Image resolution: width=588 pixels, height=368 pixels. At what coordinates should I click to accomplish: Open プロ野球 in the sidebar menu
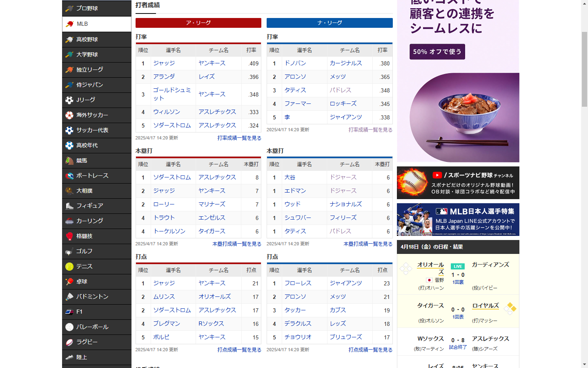[x=97, y=8]
